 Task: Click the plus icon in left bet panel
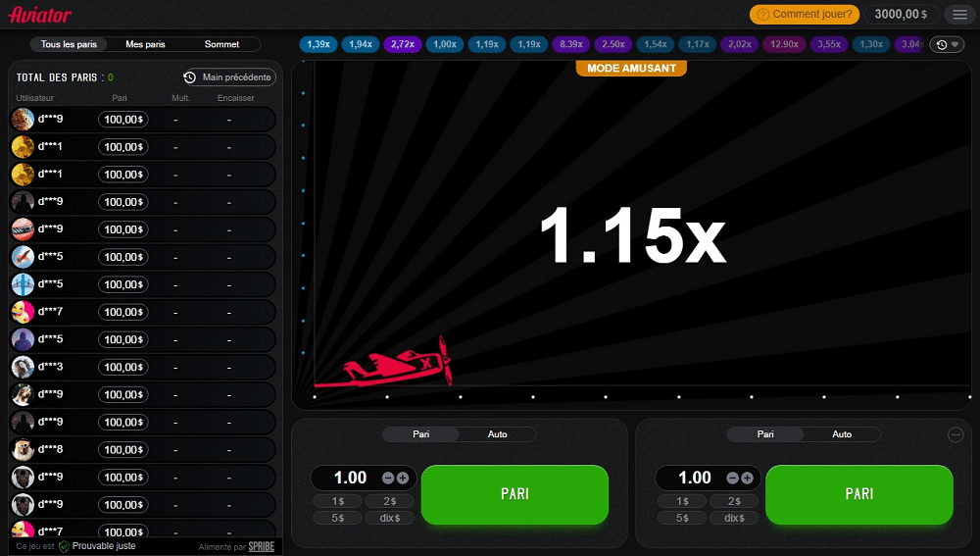click(x=403, y=478)
